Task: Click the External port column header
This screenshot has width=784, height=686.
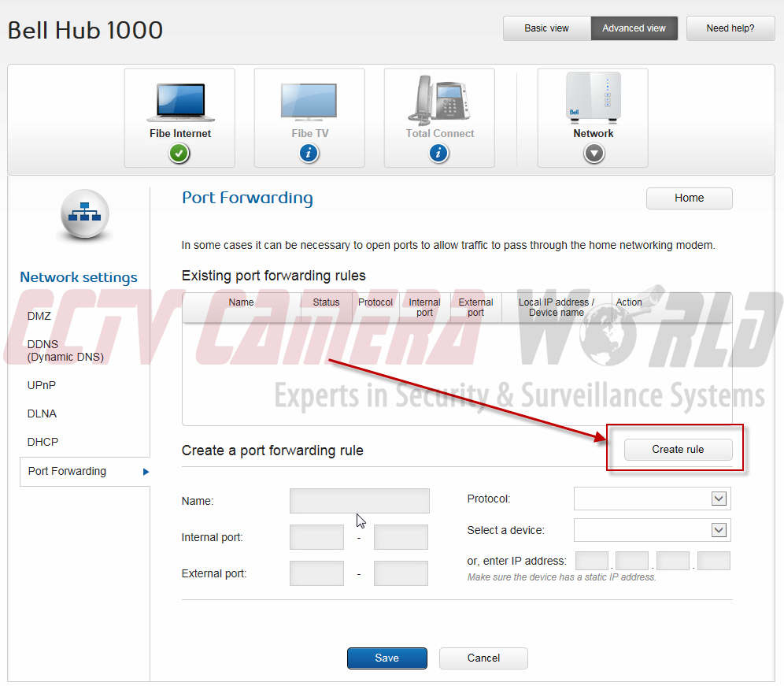Action: (x=475, y=307)
